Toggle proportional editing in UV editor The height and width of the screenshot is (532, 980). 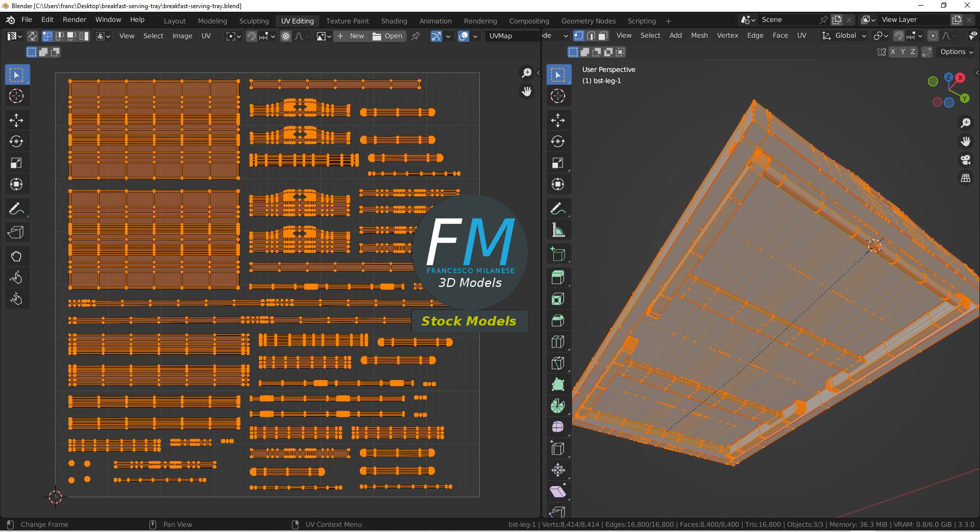click(286, 36)
